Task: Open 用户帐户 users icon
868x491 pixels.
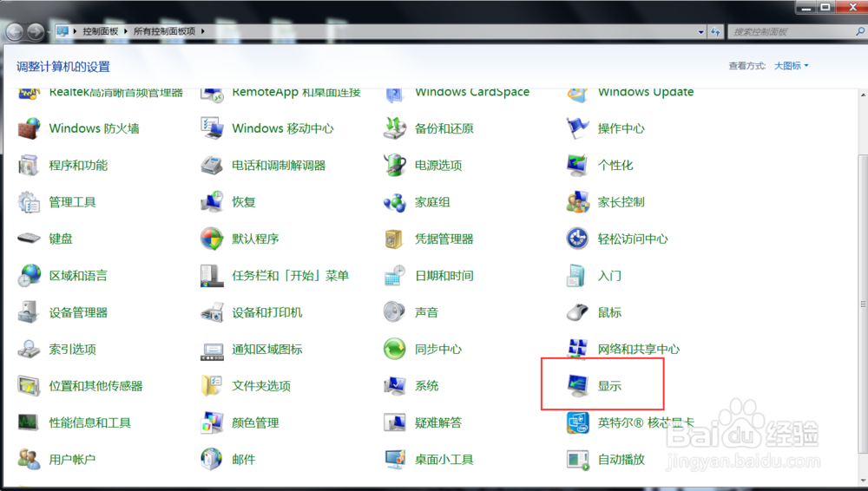Action: pyautogui.click(x=29, y=460)
